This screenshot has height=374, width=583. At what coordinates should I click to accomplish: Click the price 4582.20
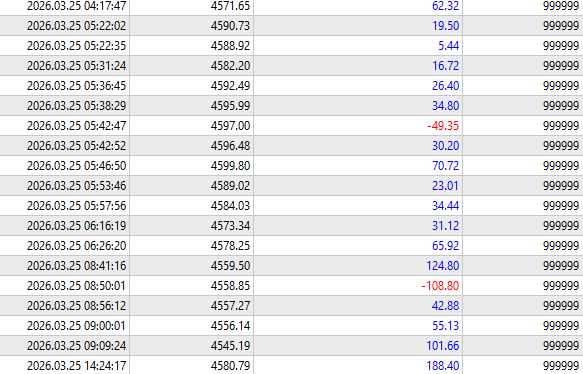click(x=231, y=66)
